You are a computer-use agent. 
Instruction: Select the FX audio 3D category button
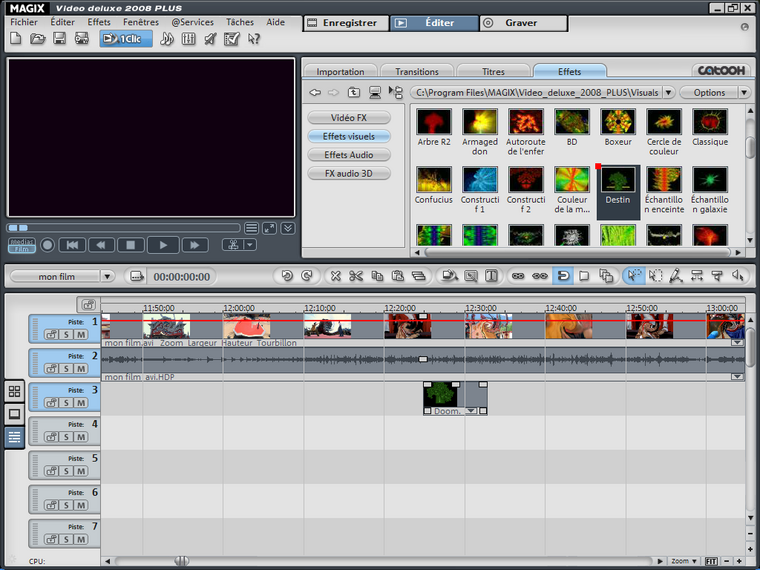click(348, 173)
